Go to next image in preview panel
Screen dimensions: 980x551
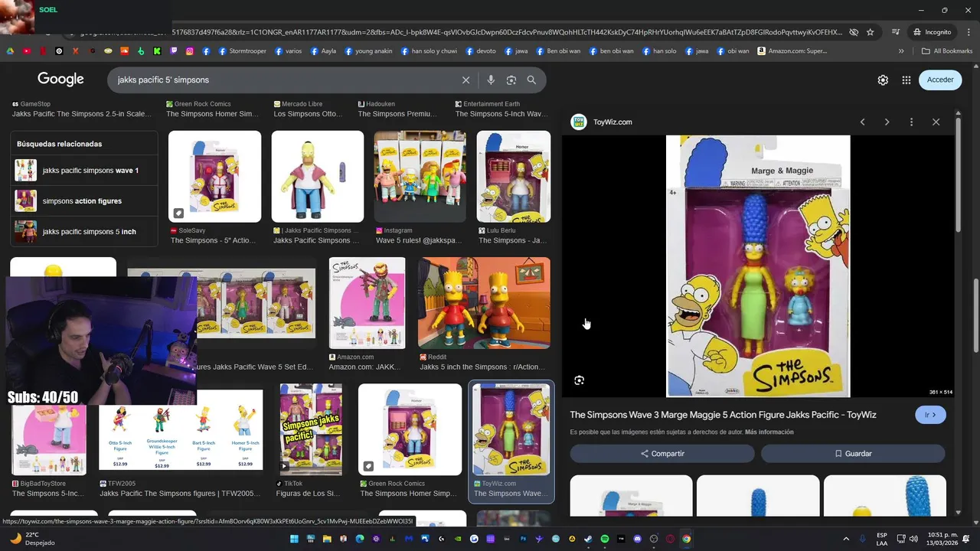pos(887,122)
